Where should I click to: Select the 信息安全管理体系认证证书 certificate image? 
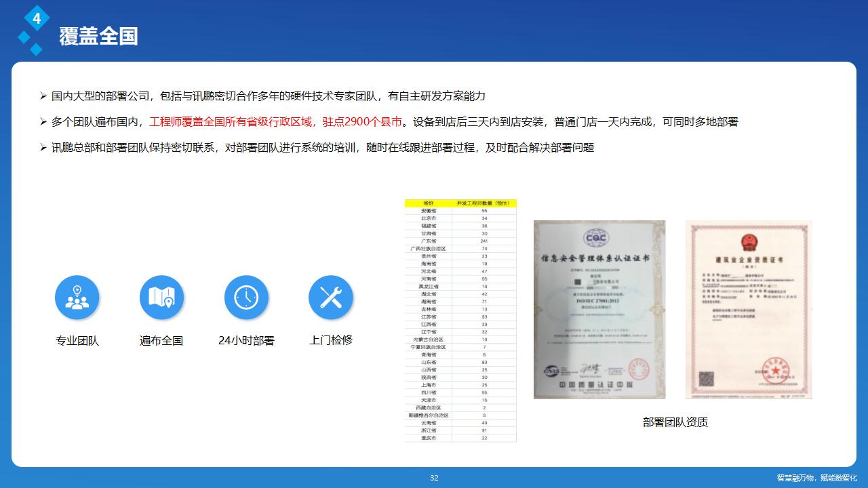pyautogui.click(x=599, y=310)
